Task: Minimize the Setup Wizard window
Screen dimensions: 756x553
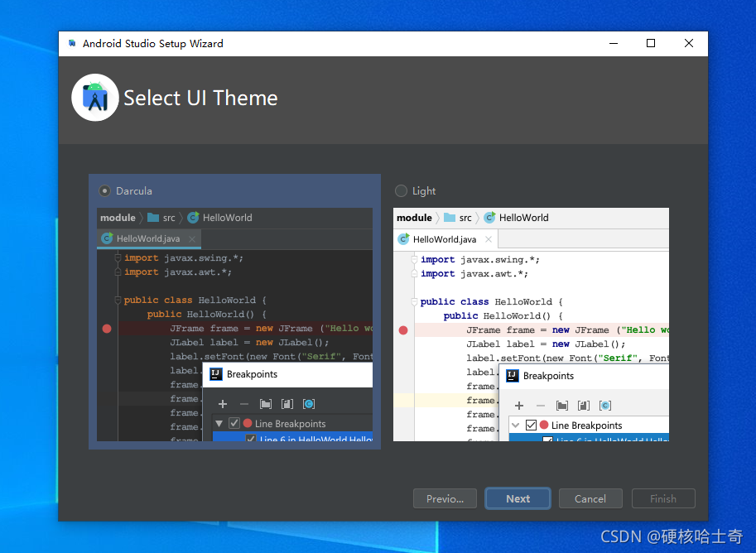Action: pos(614,43)
